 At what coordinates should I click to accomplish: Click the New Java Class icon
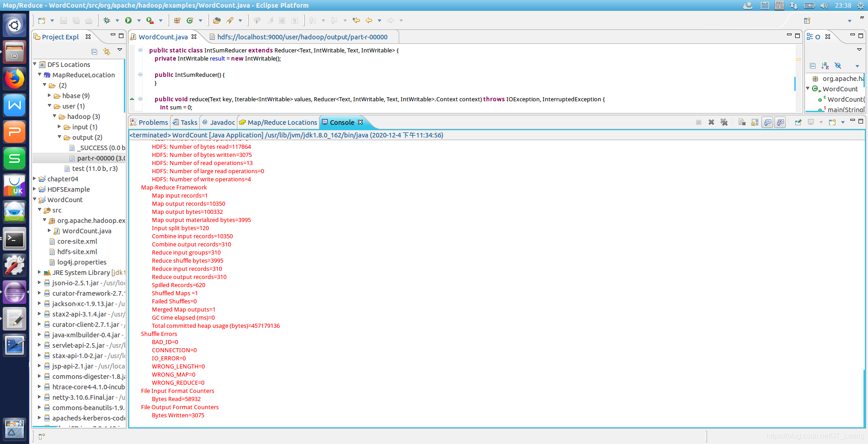point(190,20)
